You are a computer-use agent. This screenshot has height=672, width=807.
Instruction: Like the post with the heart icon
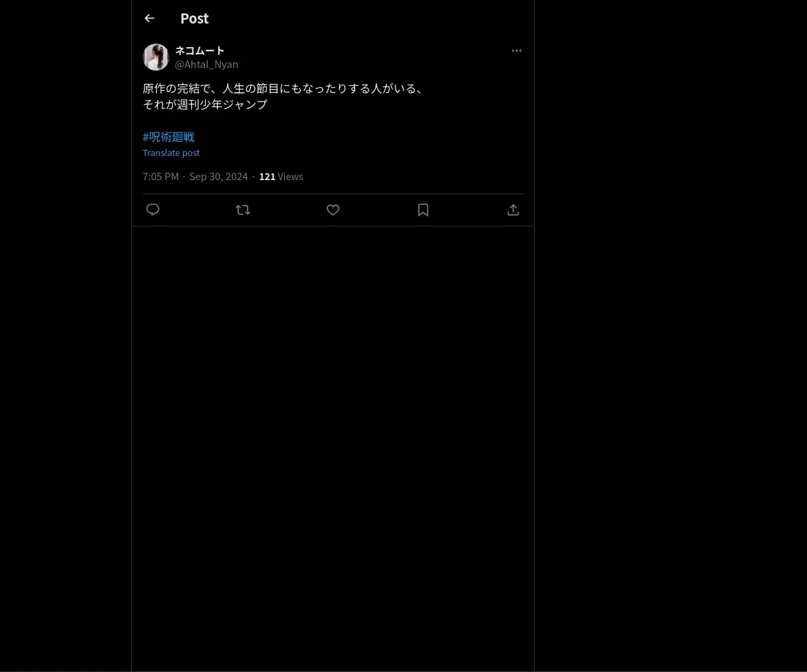(x=333, y=210)
